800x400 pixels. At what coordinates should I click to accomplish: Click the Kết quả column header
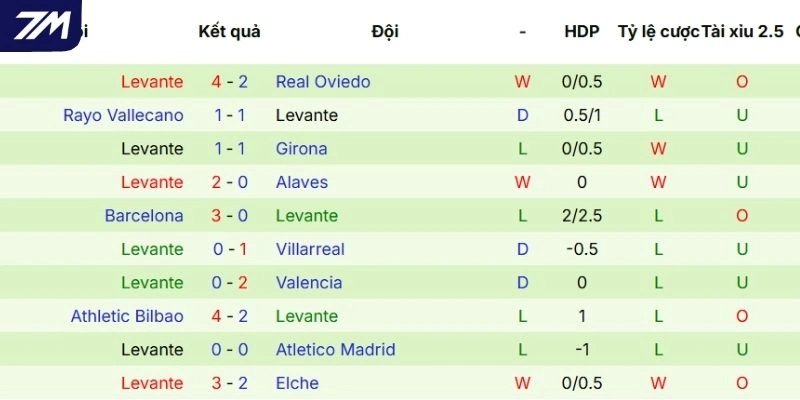pos(229,31)
